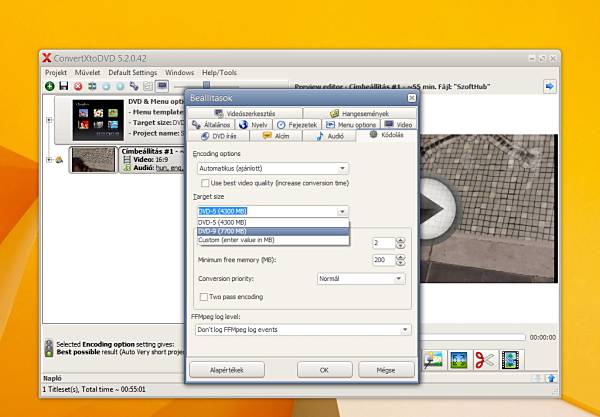Click the floppy disk save icon
This screenshot has width=600, height=417.
[x=64, y=86]
